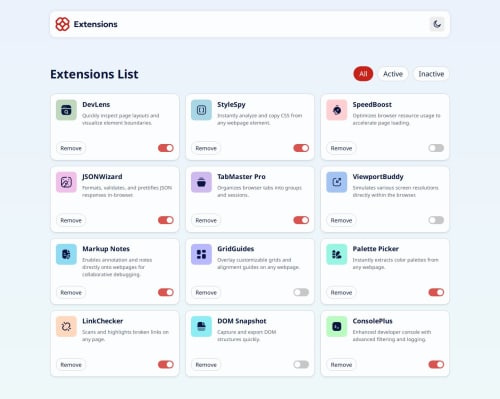Switch to dark mode with moon icon
Viewport: 500px width, 399px height.
[x=437, y=24]
